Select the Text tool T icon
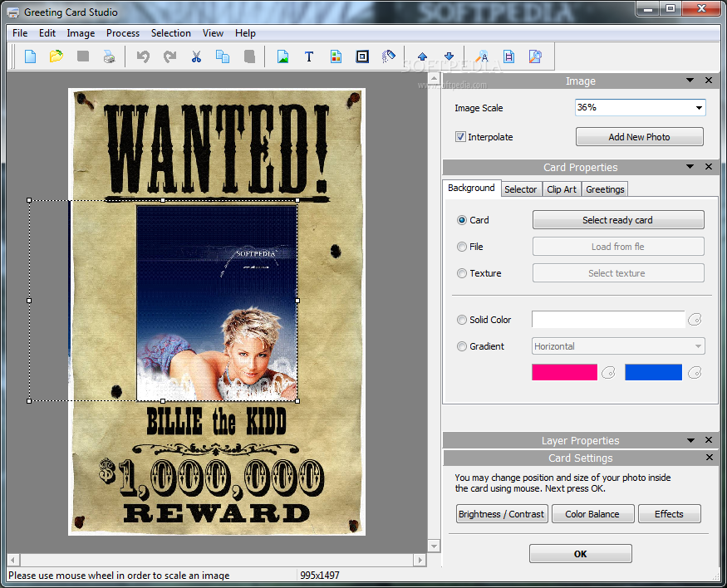Viewport: 727px width, 588px height. [x=309, y=56]
